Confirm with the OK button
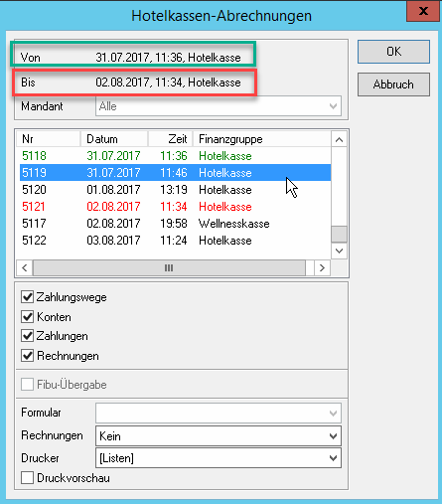Screen dimensions: 442x504 tap(393, 52)
